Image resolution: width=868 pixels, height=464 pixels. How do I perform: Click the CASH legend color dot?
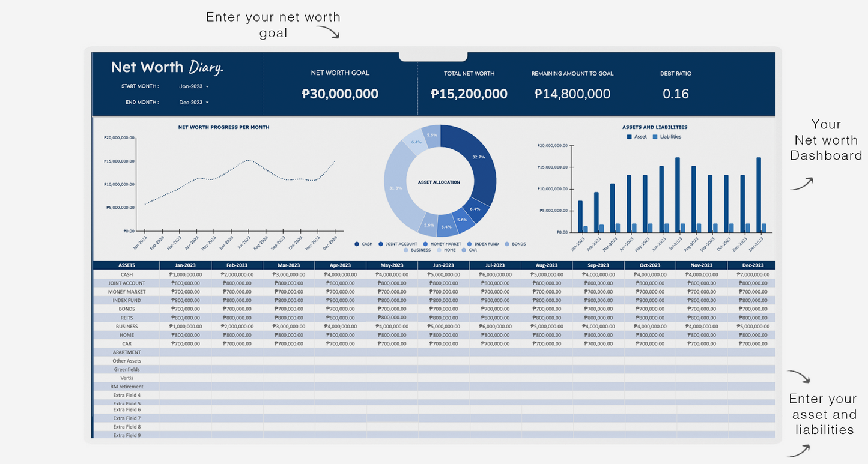tap(357, 244)
